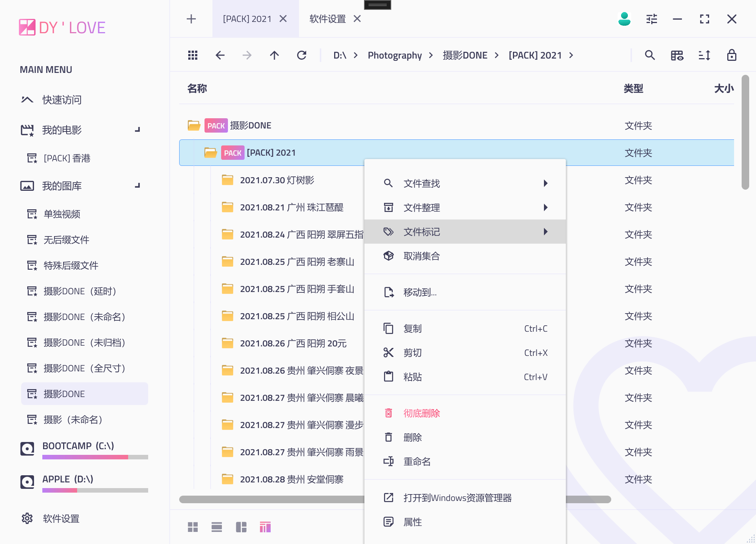Open the apps grid icon in toolbar
Viewport: 756px width, 544px height.
coord(193,56)
